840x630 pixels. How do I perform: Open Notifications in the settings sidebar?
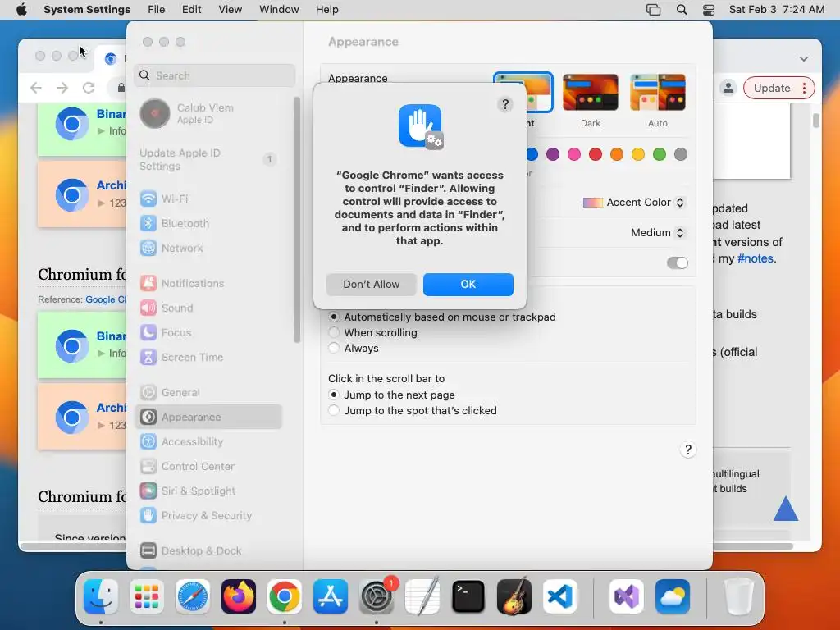[x=209, y=283]
